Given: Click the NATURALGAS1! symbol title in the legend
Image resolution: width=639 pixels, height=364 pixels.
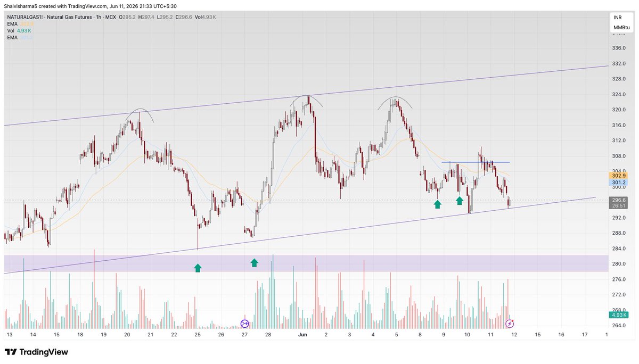Looking at the screenshot, I should coord(26,18).
